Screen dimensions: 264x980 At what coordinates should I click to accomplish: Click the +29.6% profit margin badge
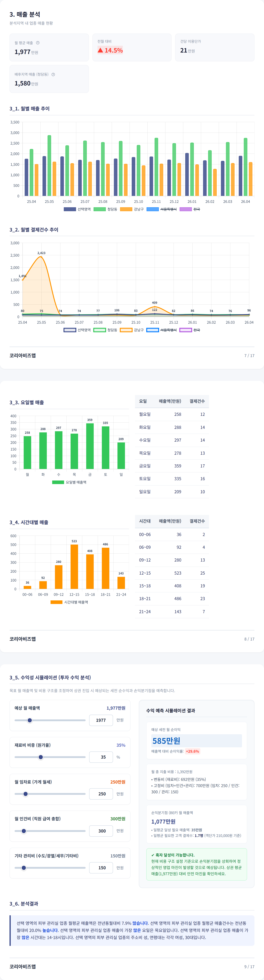click(x=192, y=751)
